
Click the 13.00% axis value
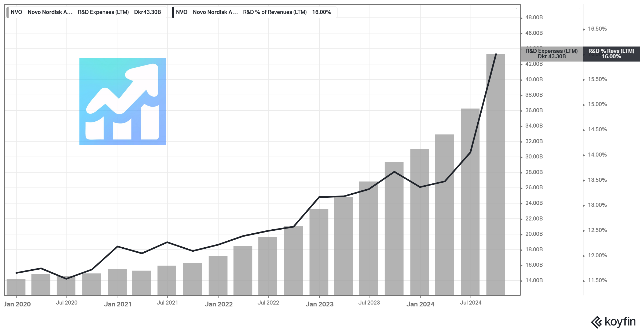pos(597,205)
